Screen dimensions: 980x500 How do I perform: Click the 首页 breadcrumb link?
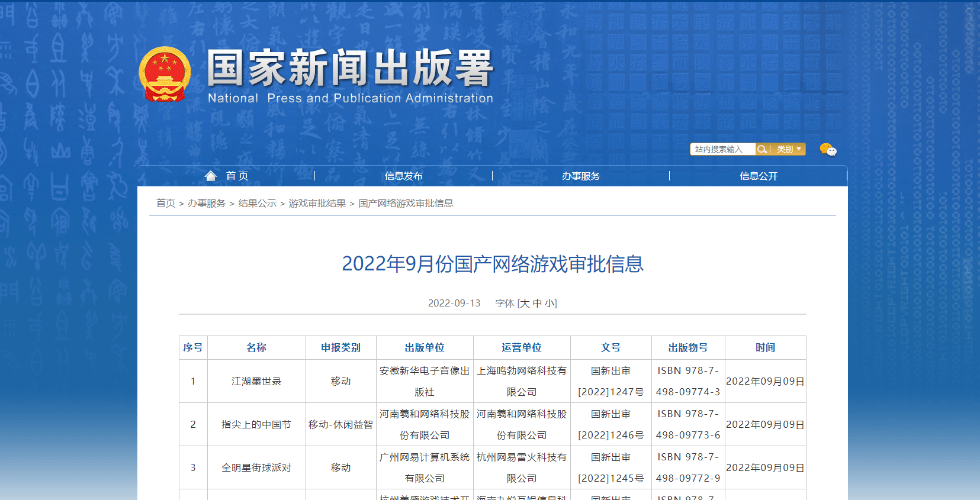tap(166, 203)
